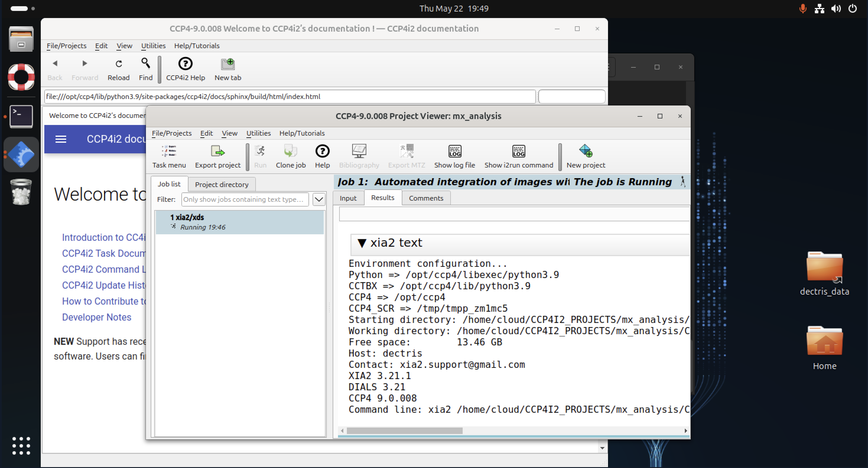Open Edit menu in Project Viewer
Viewport: 868px width, 468px height.
point(207,133)
